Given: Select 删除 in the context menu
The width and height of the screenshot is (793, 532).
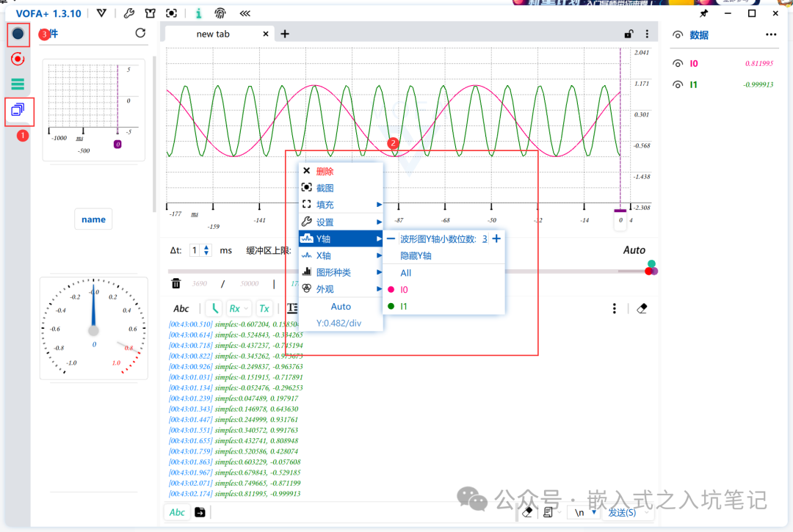Looking at the screenshot, I should click(341, 171).
